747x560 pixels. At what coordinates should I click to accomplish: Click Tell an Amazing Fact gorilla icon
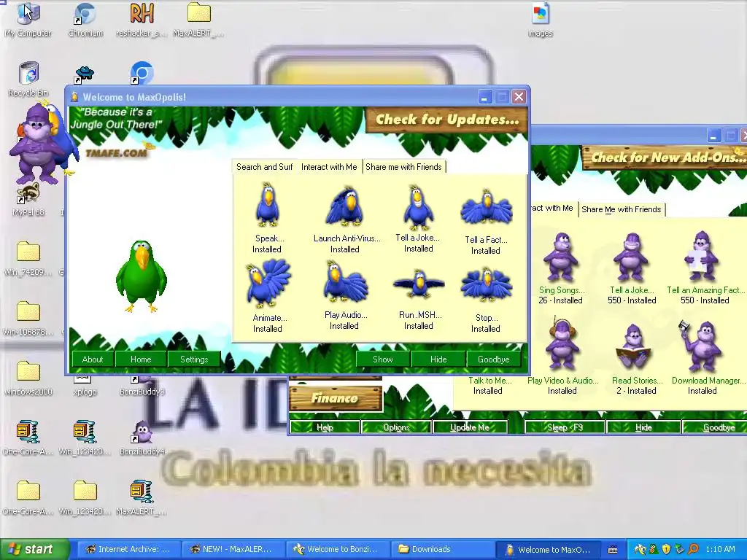tap(702, 256)
